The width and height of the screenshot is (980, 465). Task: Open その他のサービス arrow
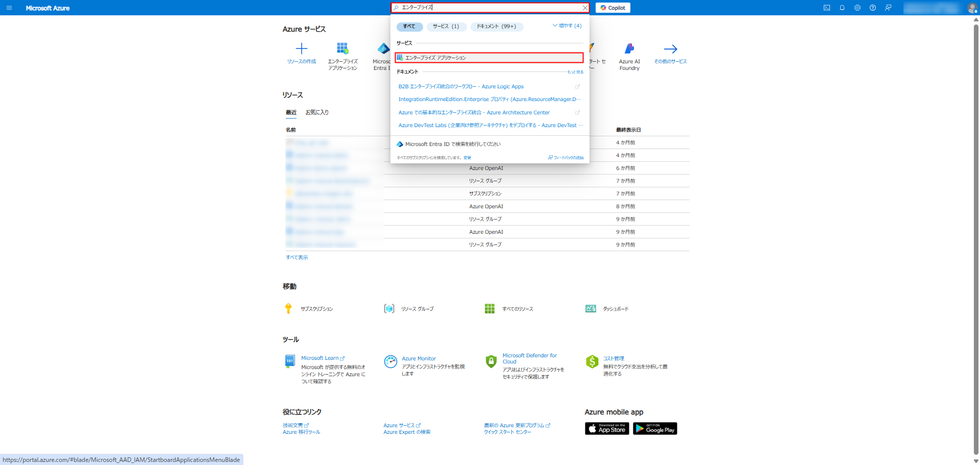[670, 49]
